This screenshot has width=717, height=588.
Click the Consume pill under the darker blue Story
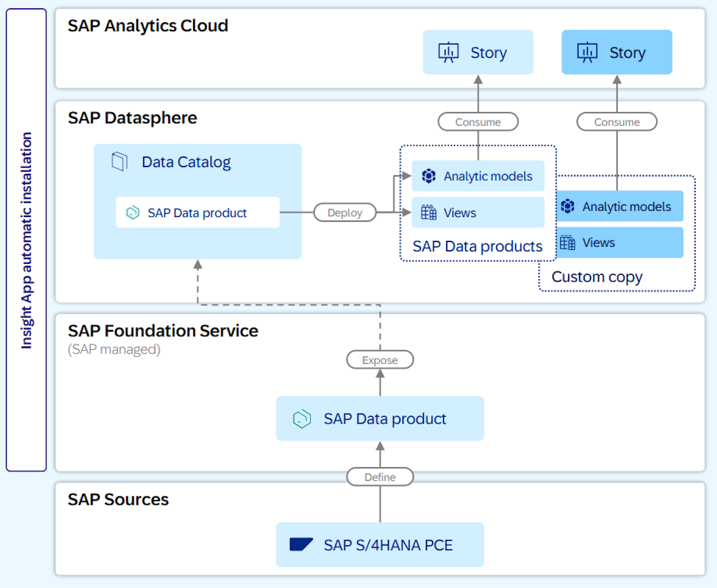click(x=617, y=122)
